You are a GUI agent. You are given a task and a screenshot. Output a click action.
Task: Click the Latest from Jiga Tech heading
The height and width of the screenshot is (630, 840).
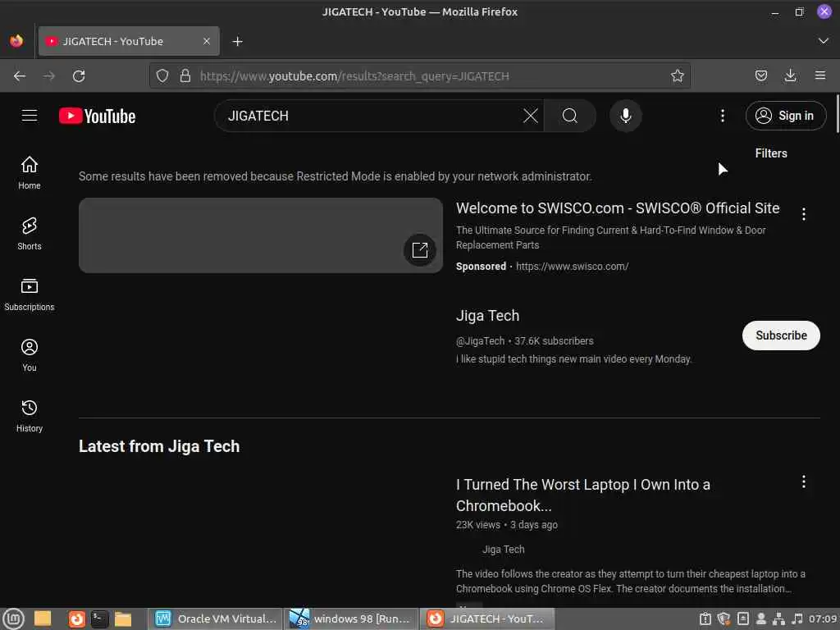159,446
